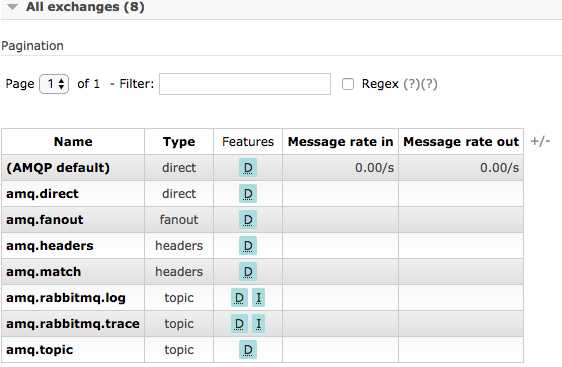Click the D badge in amq.fanout row
562x367 pixels.
(x=248, y=220)
